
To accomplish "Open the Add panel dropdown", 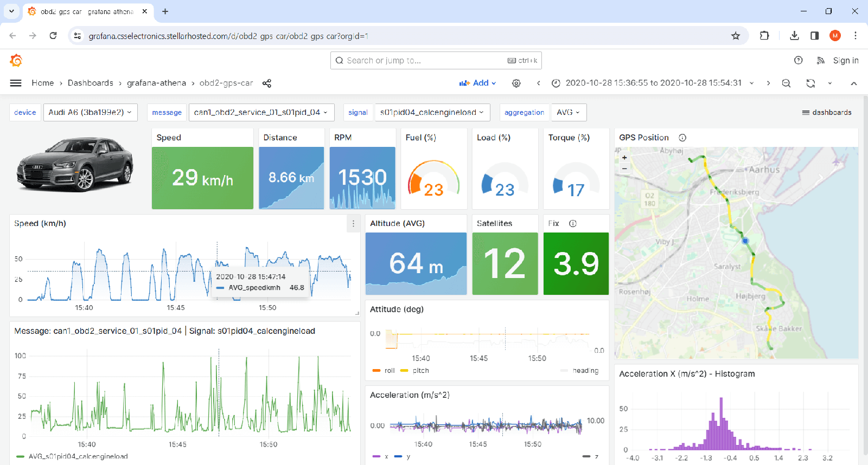I will (x=478, y=83).
